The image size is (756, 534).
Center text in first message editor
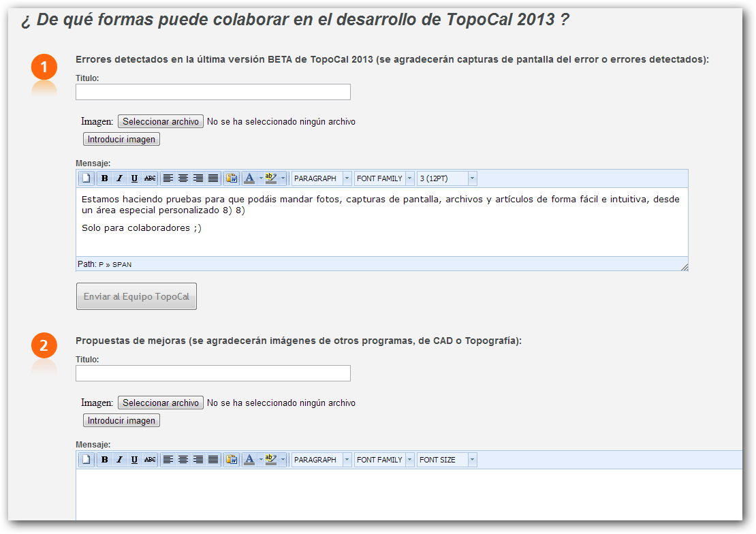click(183, 178)
